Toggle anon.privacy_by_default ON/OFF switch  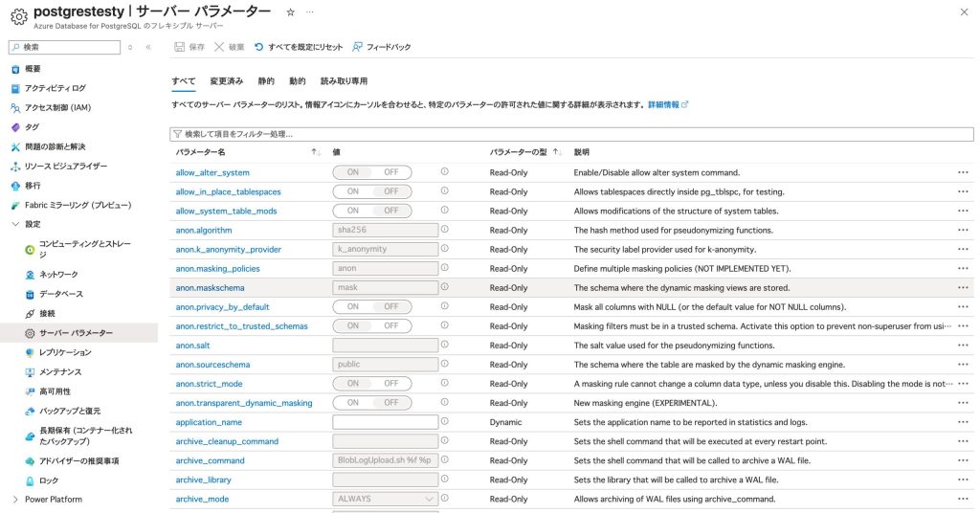tap(372, 306)
